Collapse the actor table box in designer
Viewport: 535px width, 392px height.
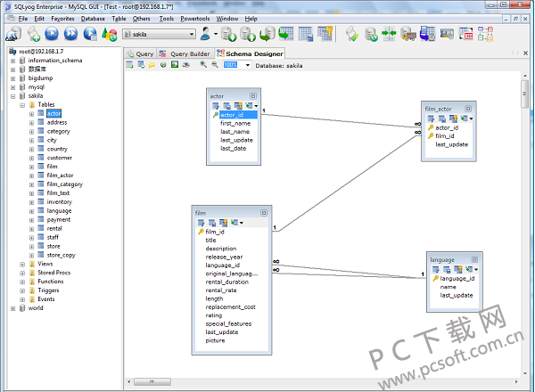[253, 96]
